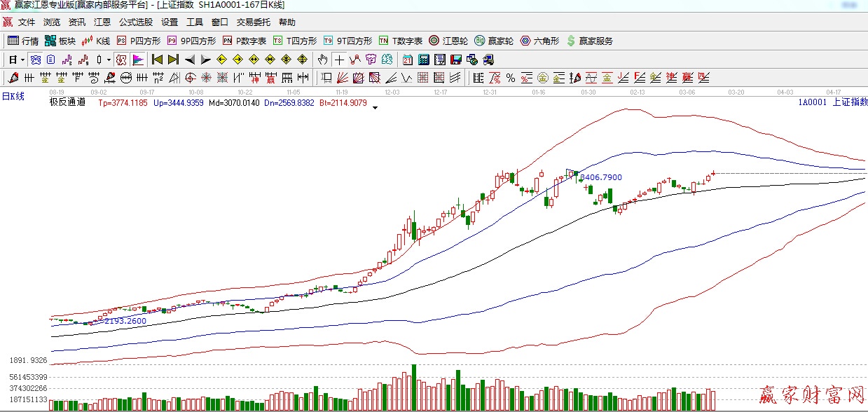Open the 日 period dropdown
This screenshot has height=412, width=868.
click(17, 60)
